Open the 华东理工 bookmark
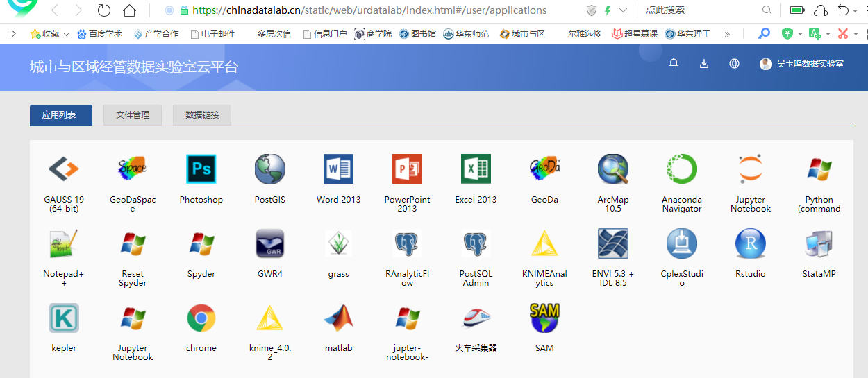868x378 pixels. tap(687, 33)
